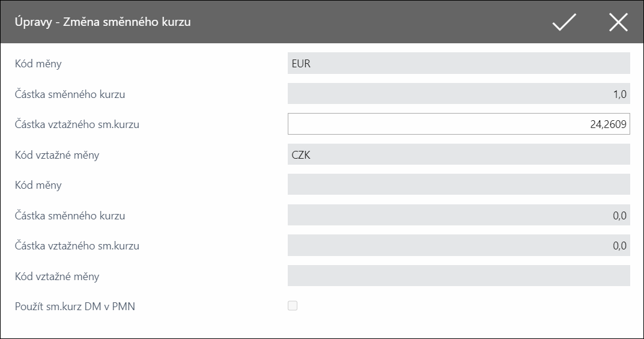The height and width of the screenshot is (339, 644).
Task: Click the field showing 1,0
Action: [459, 94]
